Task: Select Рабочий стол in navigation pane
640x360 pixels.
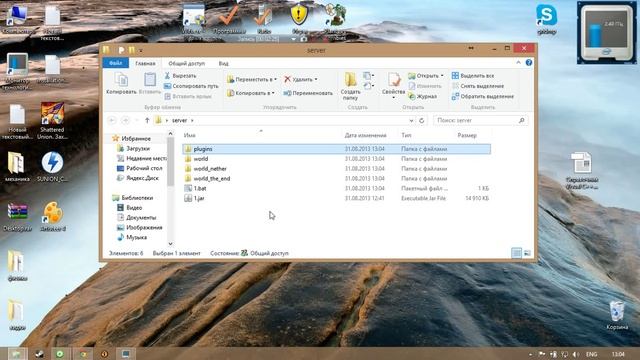Action: [x=140, y=168]
